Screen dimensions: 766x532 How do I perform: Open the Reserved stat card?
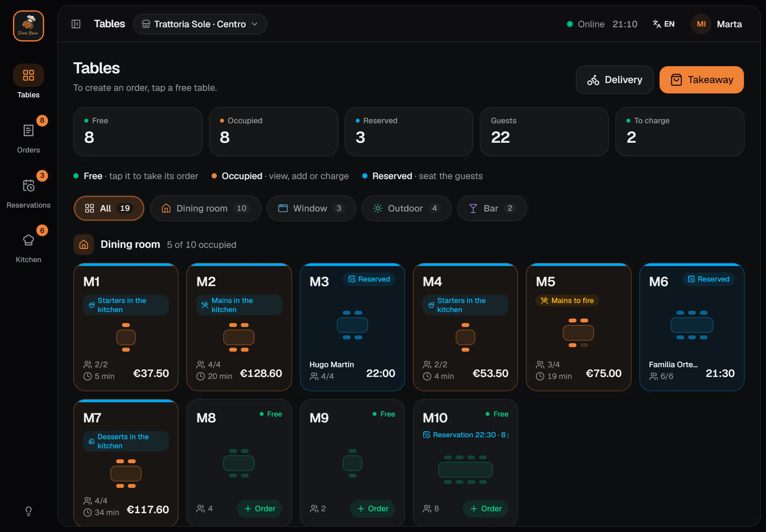(409, 132)
